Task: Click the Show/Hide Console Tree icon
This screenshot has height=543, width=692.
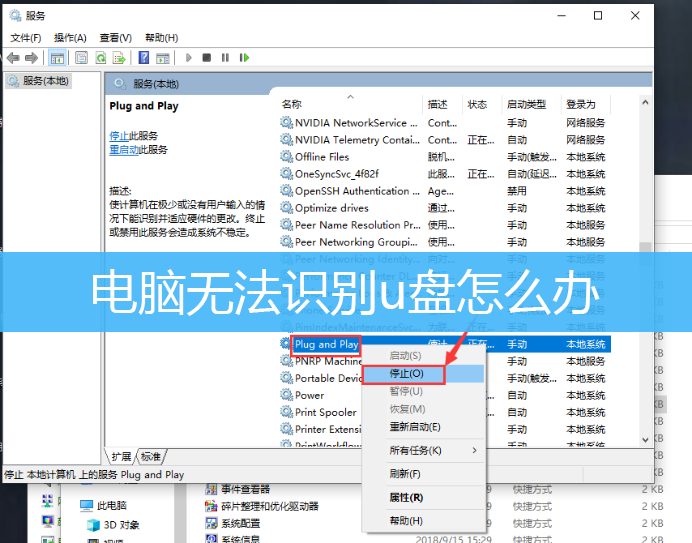Action: click(58, 58)
